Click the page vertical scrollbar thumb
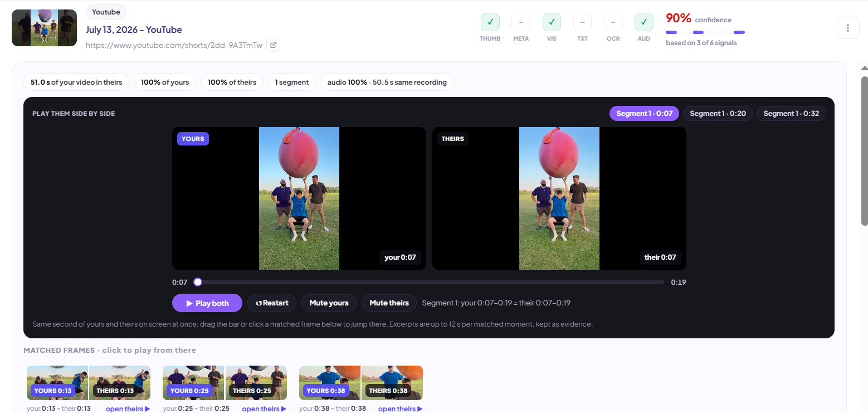The image size is (868, 413). tap(864, 150)
